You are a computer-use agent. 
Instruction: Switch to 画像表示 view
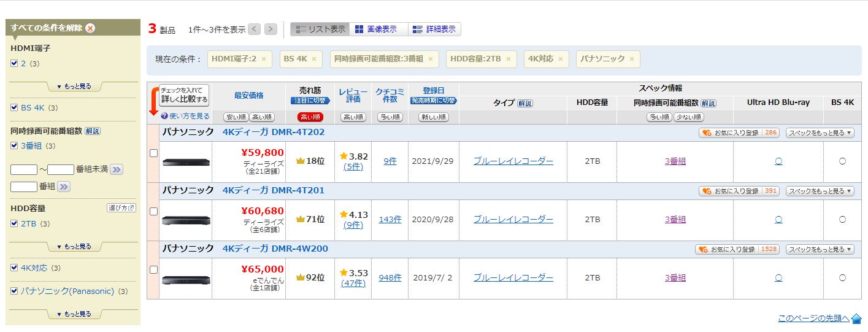378,29
